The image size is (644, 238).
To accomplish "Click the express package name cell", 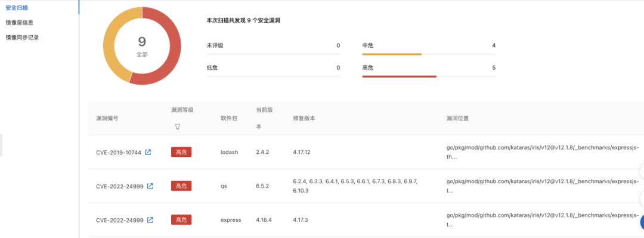I will pos(231,220).
